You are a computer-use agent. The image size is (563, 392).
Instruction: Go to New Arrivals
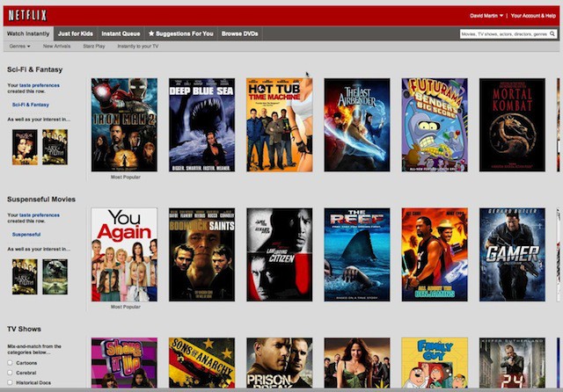point(56,47)
